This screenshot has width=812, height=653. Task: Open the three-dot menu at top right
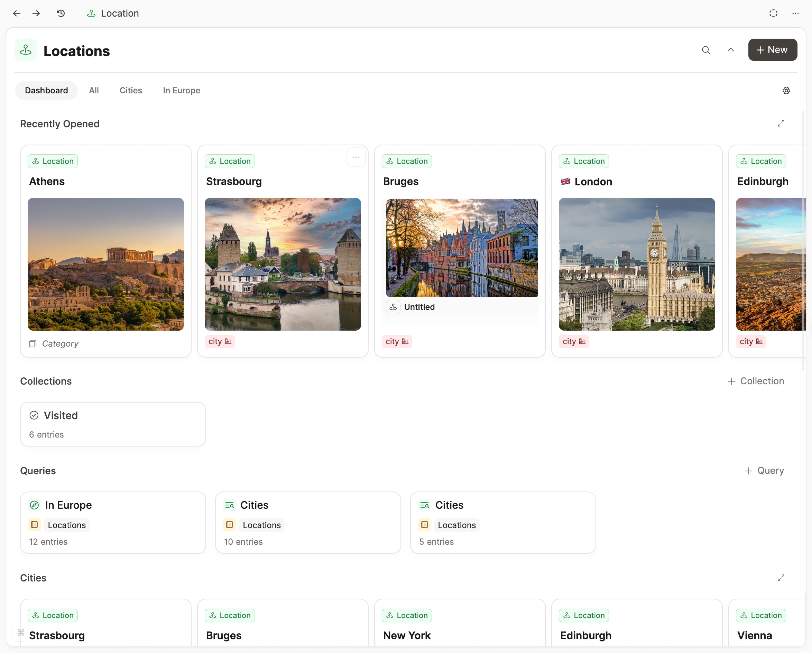(x=795, y=13)
